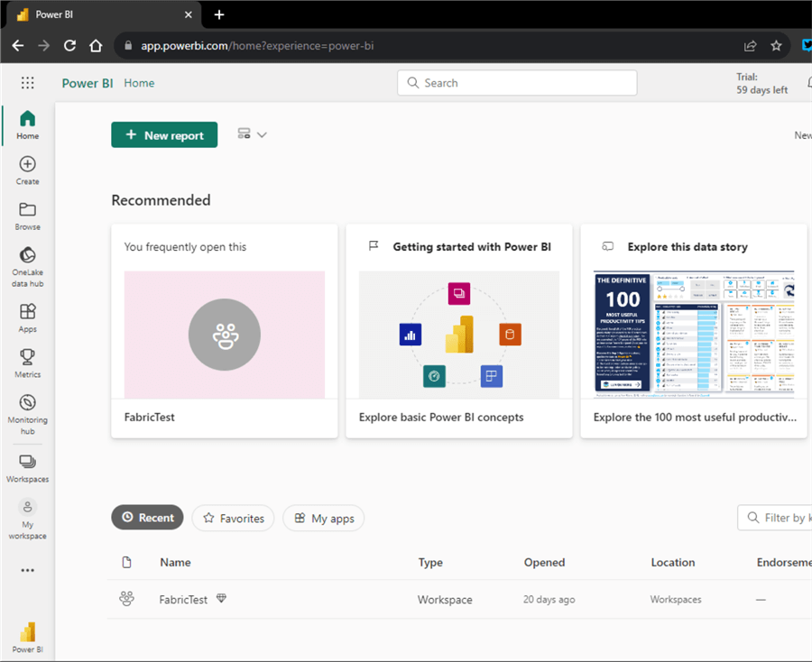Select the Recent tab

point(147,518)
